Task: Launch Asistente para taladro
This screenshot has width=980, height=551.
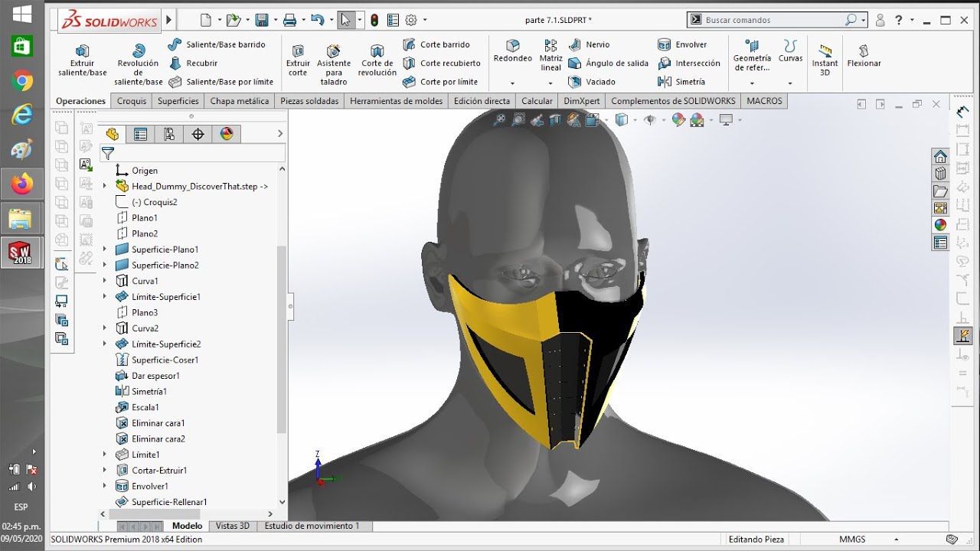Action: tap(334, 65)
